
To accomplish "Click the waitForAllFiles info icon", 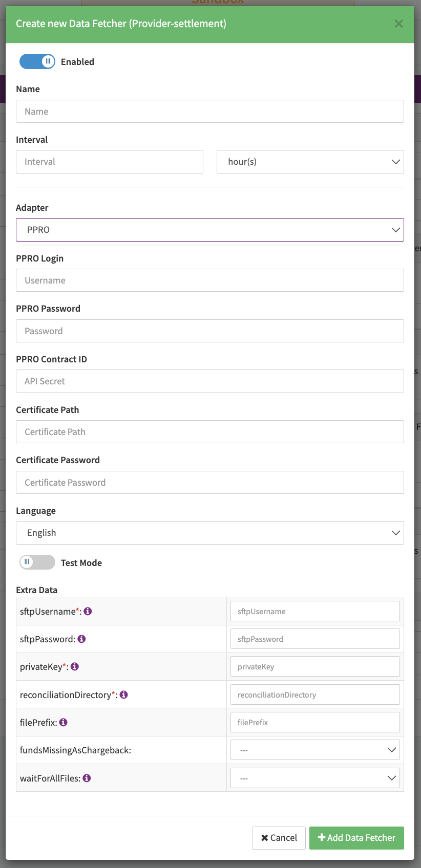I will 87,778.
